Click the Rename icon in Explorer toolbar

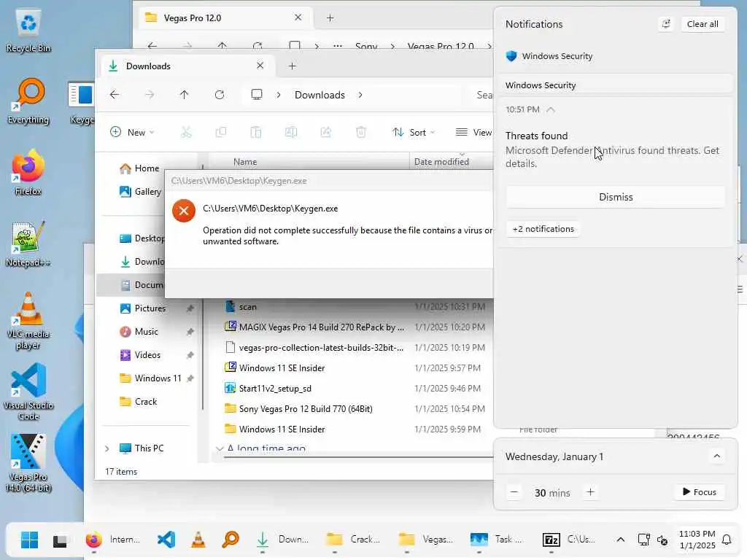290,132
